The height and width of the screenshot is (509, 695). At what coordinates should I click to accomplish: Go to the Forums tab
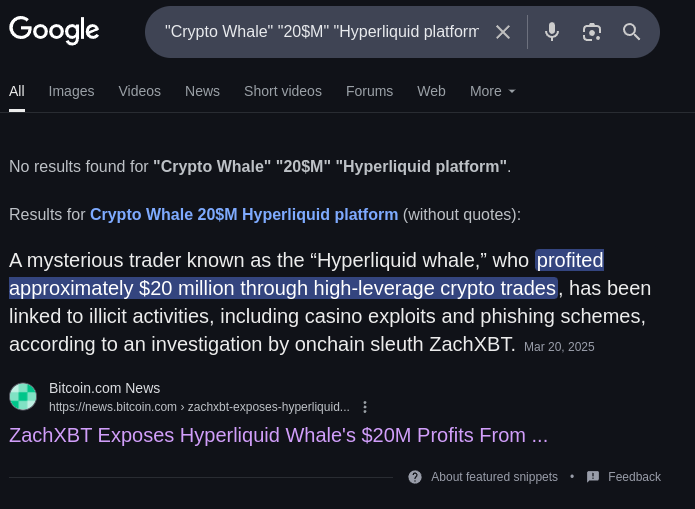click(369, 91)
